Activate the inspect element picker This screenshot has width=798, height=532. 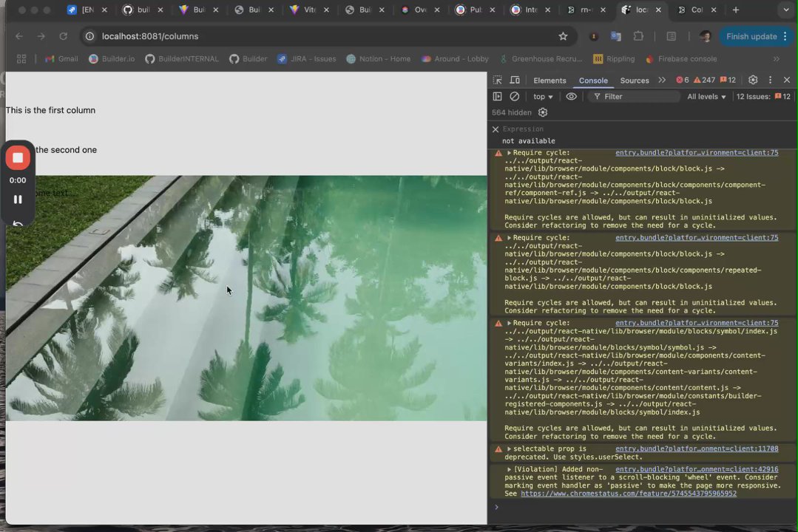click(498, 80)
